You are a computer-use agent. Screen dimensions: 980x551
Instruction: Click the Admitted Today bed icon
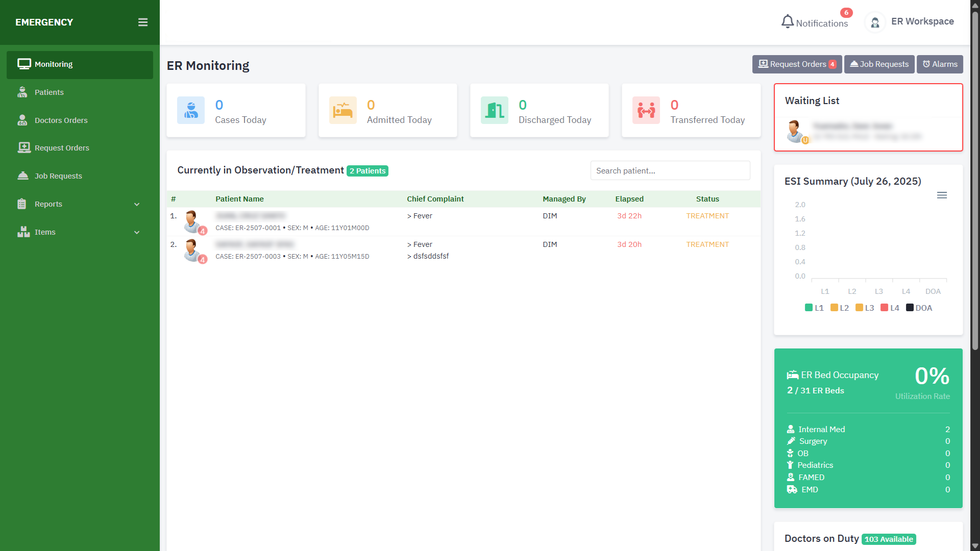pyautogui.click(x=342, y=110)
